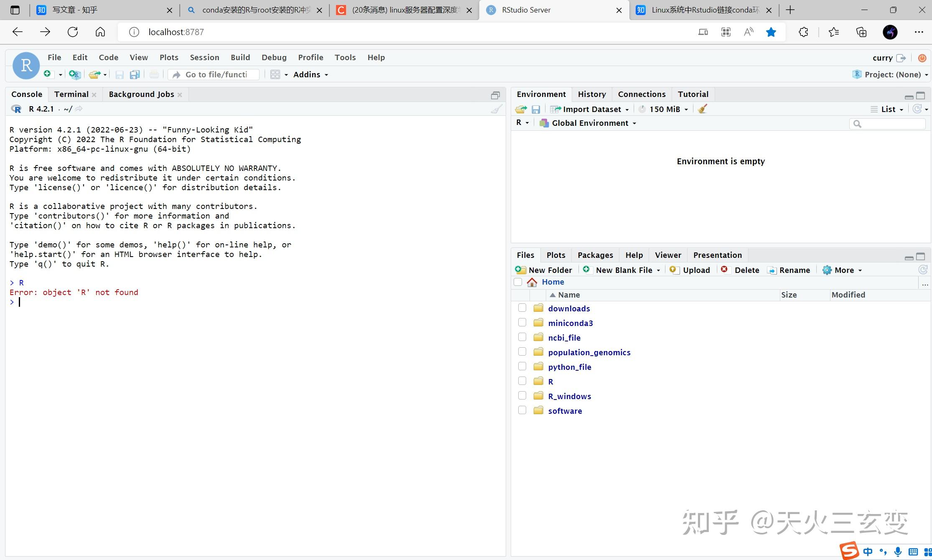This screenshot has height=560, width=932.
Task: Refresh the environment pane
Action: coord(917,109)
